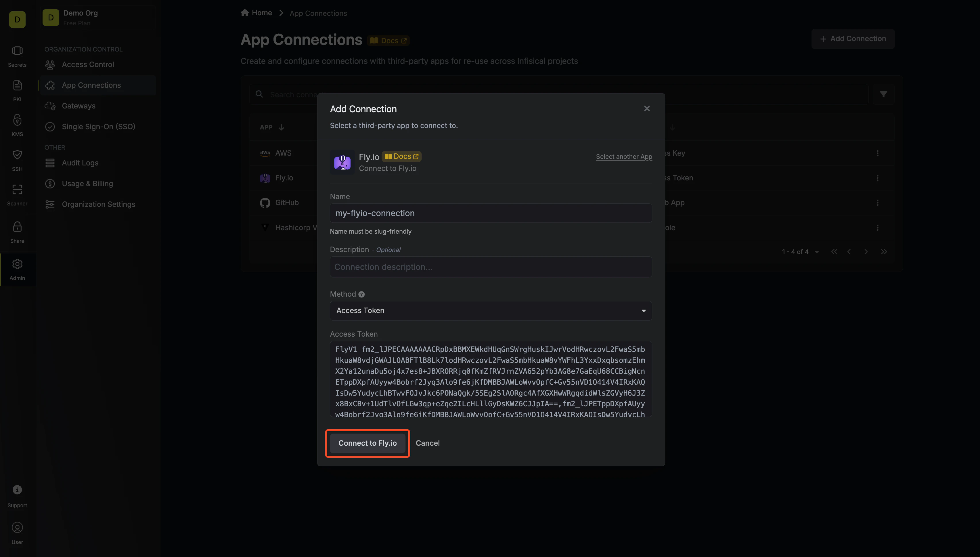Click the Access Token text area

tap(491, 379)
